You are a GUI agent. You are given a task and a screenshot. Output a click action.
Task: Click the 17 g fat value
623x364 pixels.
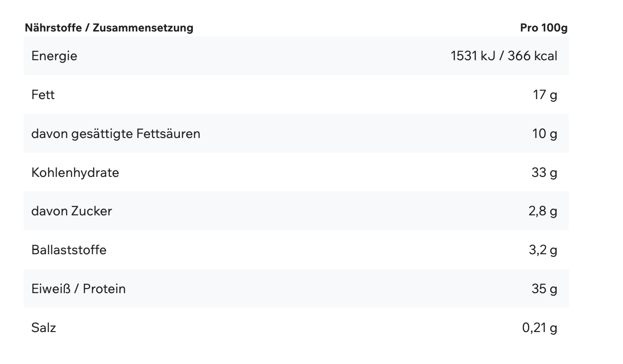(545, 95)
